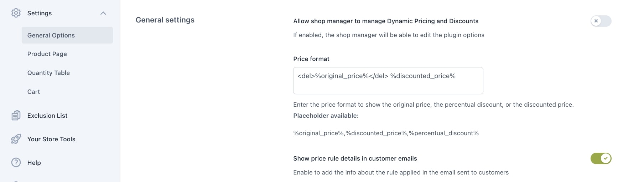Click Show price rule details label

[355, 158]
